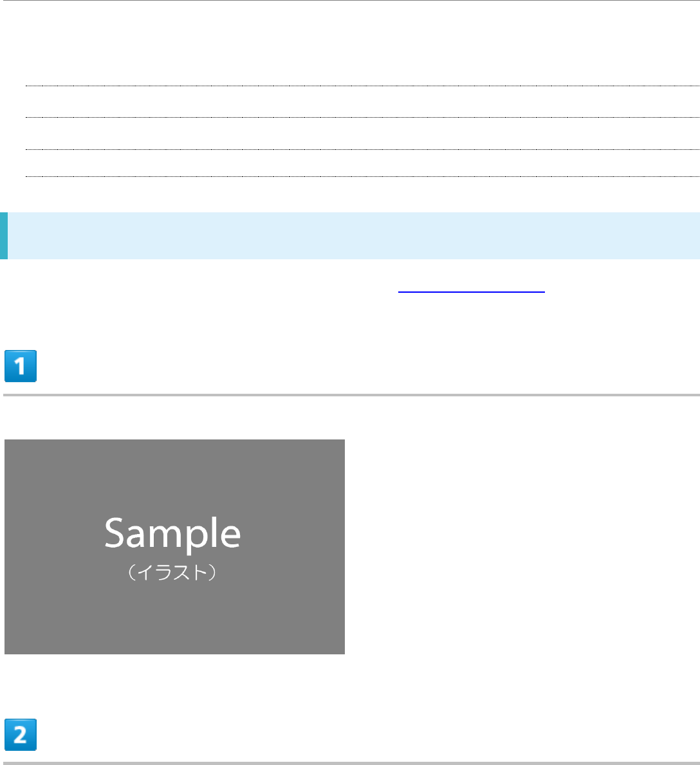Click the white "Sample" text in the illustration
This screenshot has width=700, height=765.
click(172, 533)
